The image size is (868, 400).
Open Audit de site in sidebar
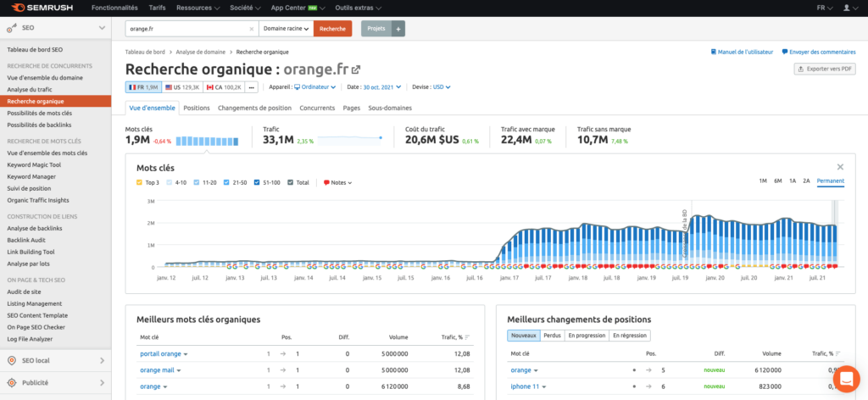point(24,292)
